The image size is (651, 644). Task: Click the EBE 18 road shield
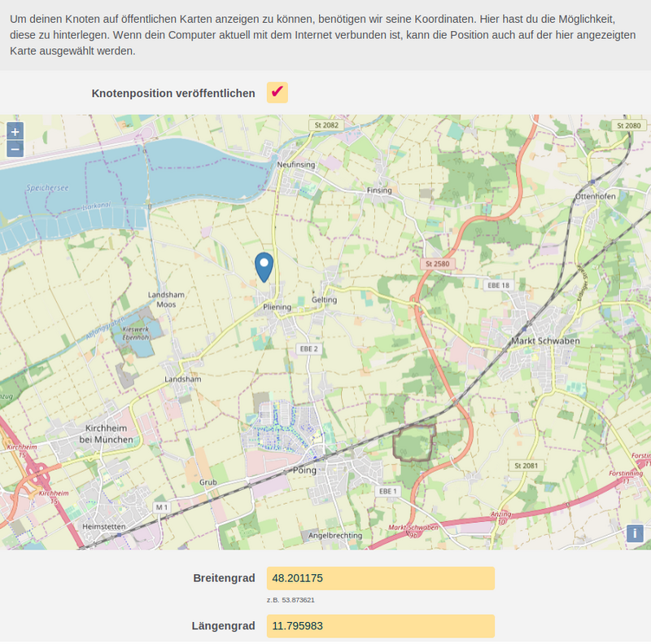pyautogui.click(x=497, y=285)
